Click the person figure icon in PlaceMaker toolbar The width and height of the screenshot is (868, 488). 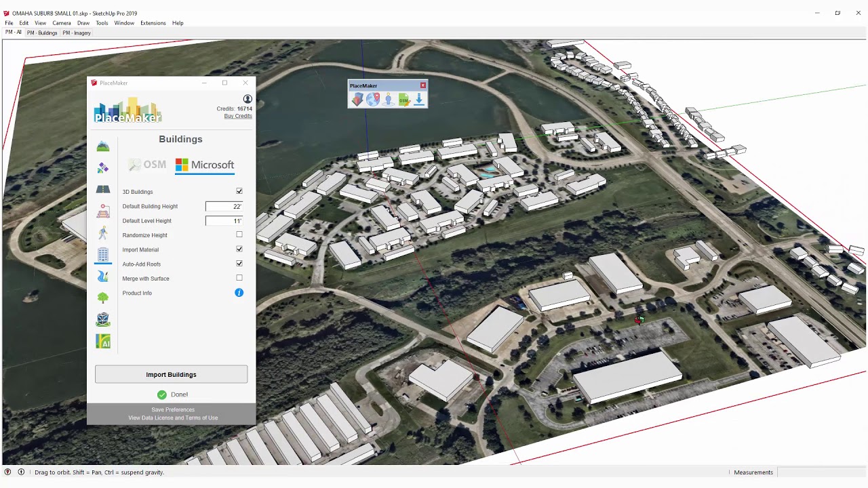(x=388, y=100)
